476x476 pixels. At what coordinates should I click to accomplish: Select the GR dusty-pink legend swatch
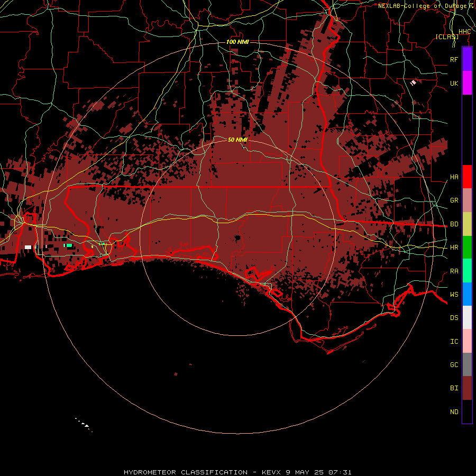[x=467, y=200]
